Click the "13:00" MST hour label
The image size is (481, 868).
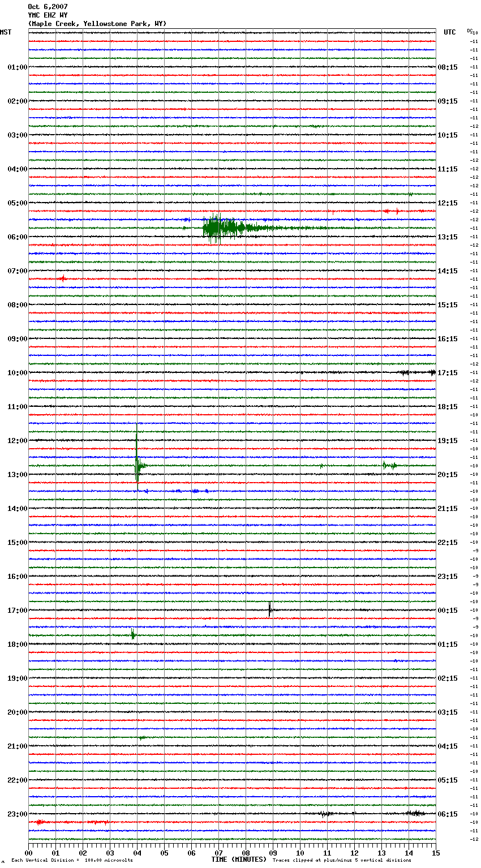18,475
